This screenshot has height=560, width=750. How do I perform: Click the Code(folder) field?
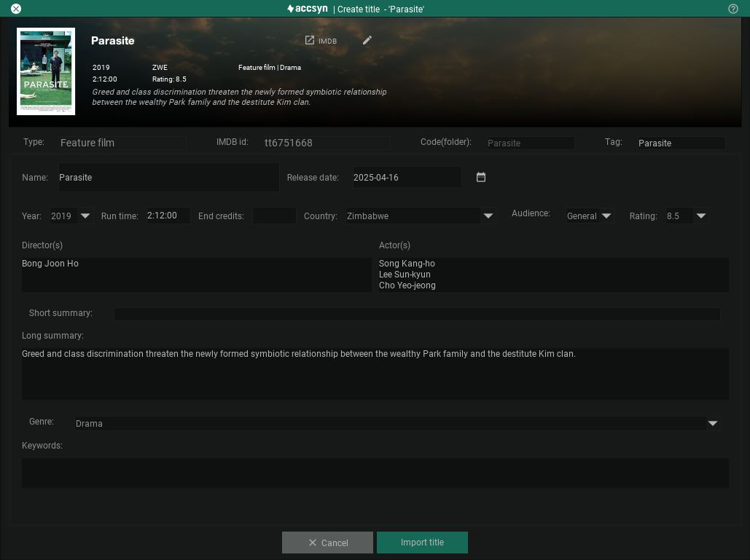pyautogui.click(x=531, y=143)
